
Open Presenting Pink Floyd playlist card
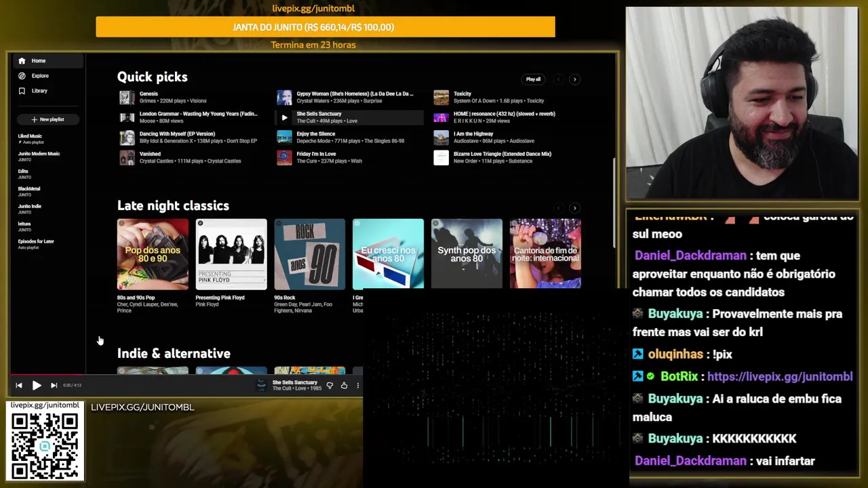tap(231, 254)
